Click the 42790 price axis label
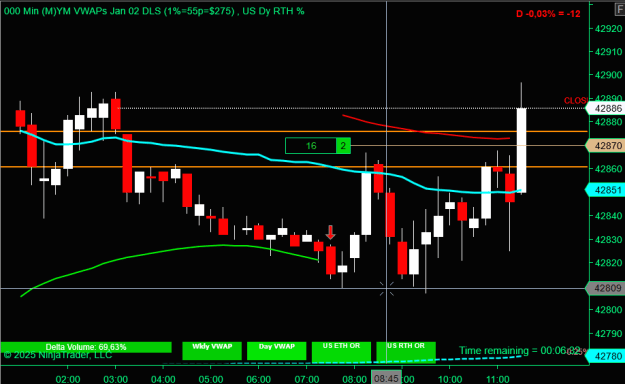The width and height of the screenshot is (625, 384). coord(608,333)
